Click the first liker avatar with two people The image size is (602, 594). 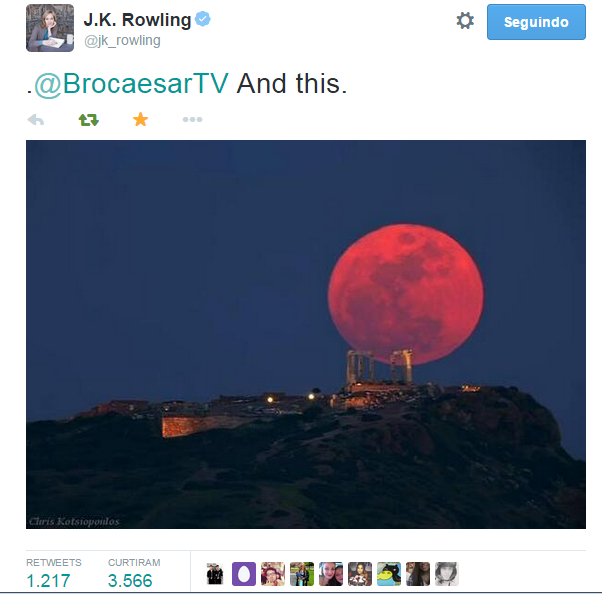(x=215, y=574)
